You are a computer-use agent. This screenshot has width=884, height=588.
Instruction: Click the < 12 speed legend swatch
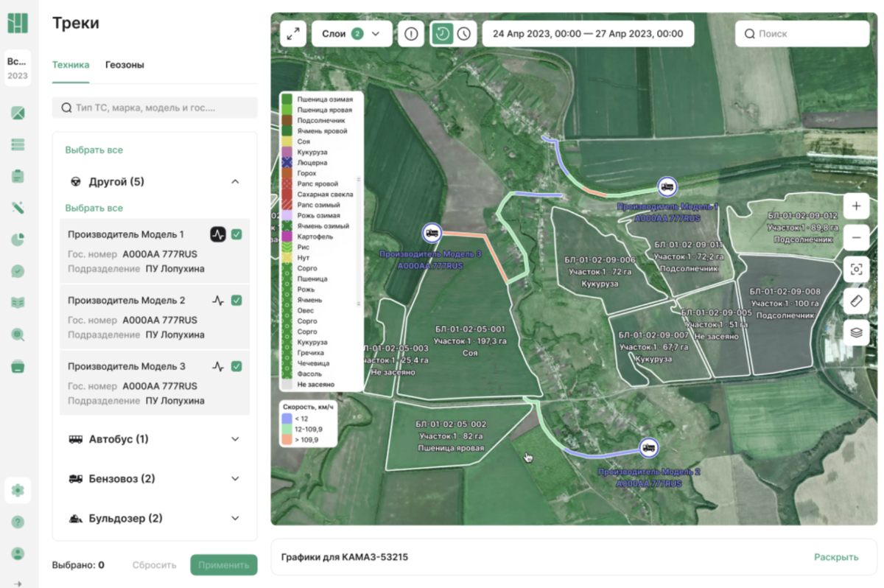click(x=287, y=418)
